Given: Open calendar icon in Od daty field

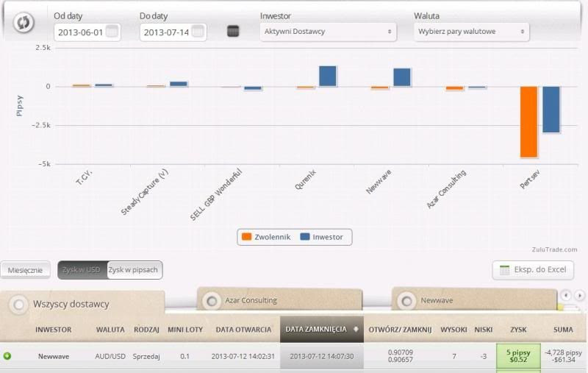Looking at the screenshot, I should pyautogui.click(x=112, y=32).
